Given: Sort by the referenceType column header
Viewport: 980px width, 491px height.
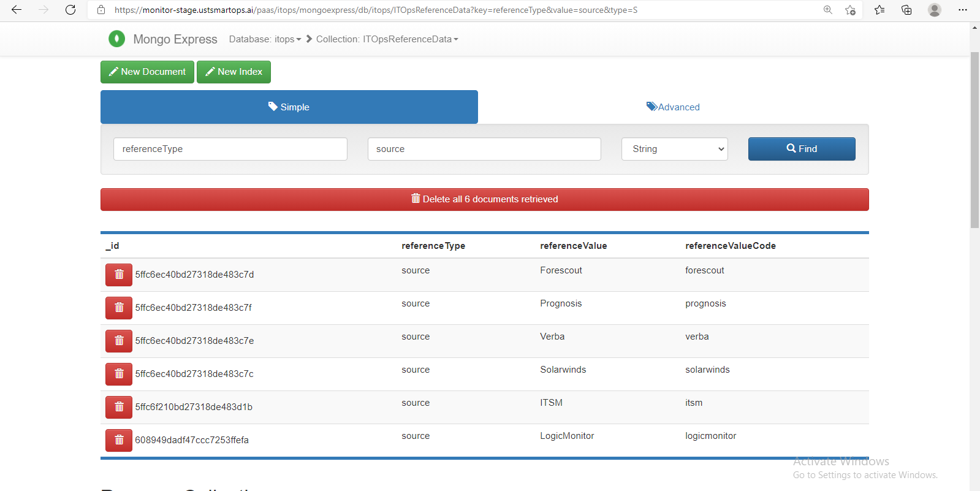Looking at the screenshot, I should click(x=433, y=246).
